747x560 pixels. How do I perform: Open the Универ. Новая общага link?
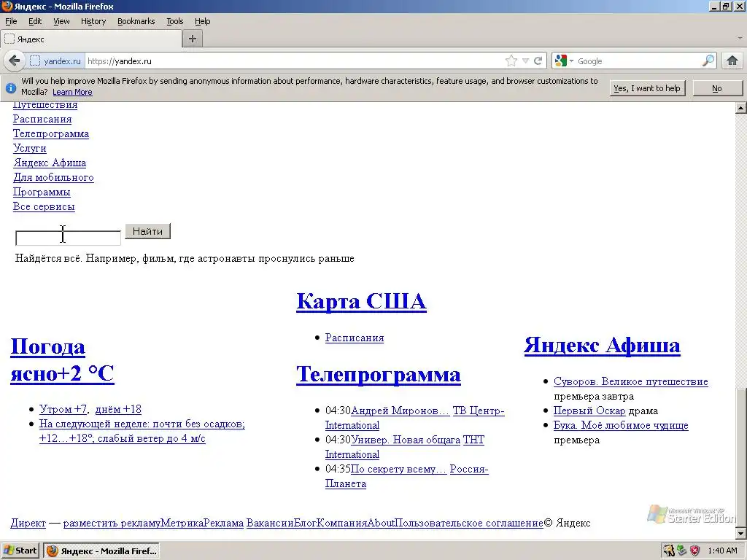tap(406, 440)
